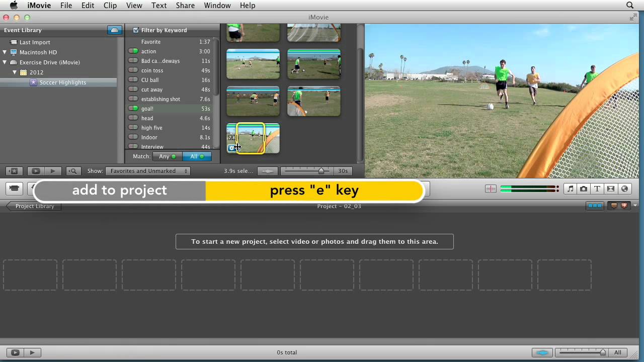Image resolution: width=644 pixels, height=362 pixels.
Task: Click the iMovie full screen arrows icon
Action: coord(633,17)
